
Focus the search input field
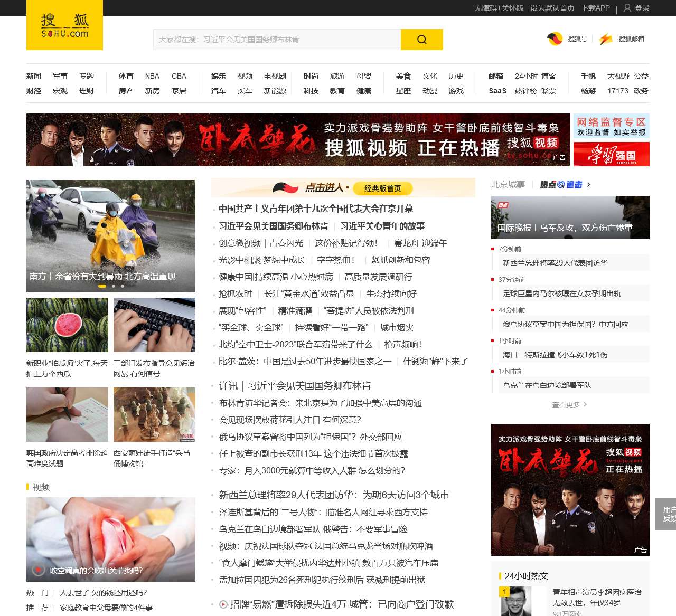[x=277, y=40]
